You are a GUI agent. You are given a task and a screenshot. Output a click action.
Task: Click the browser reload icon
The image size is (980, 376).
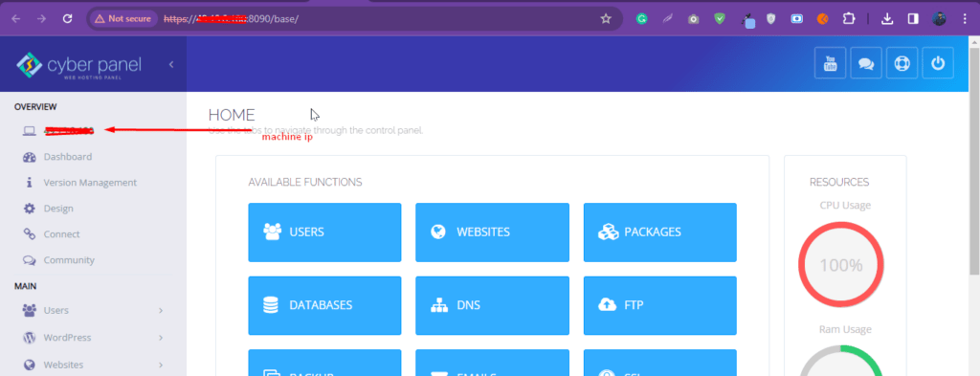68,19
